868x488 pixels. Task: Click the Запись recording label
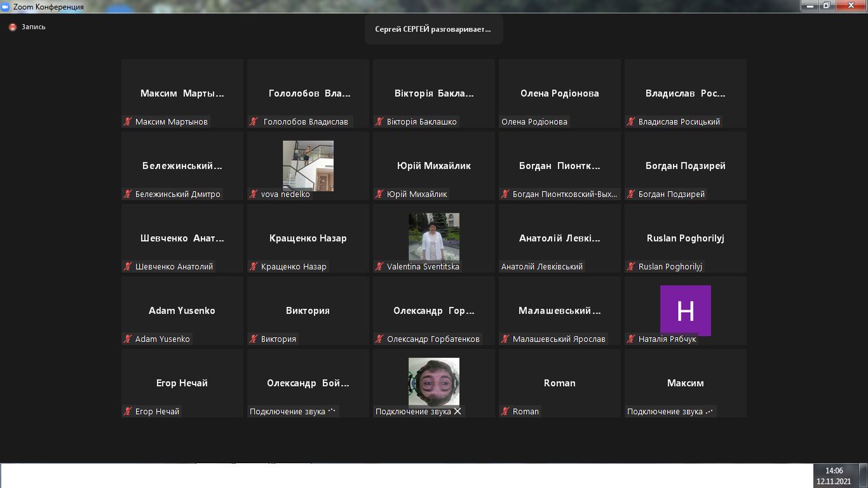34,27
